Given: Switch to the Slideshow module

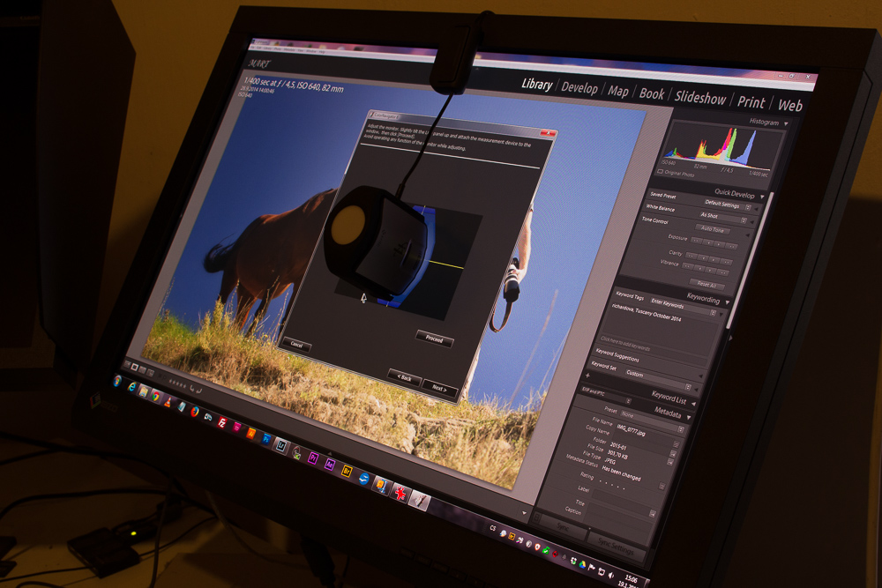Looking at the screenshot, I should point(700,98).
